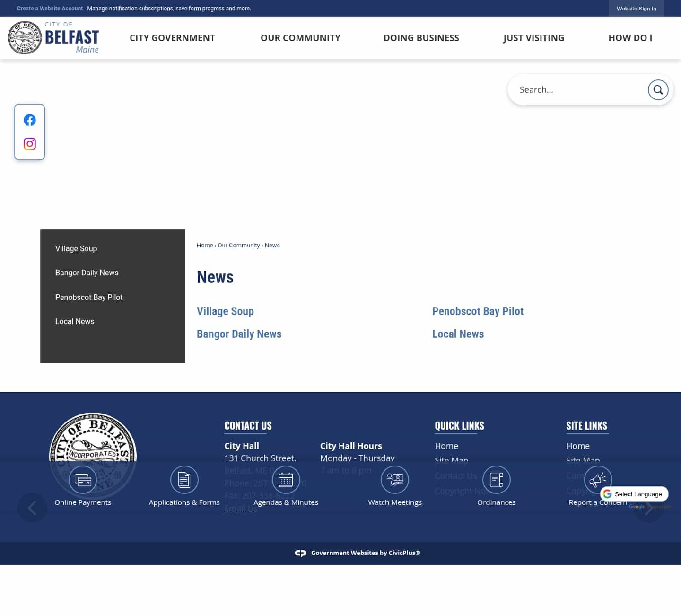Open the Doing Business menu

[x=421, y=38]
